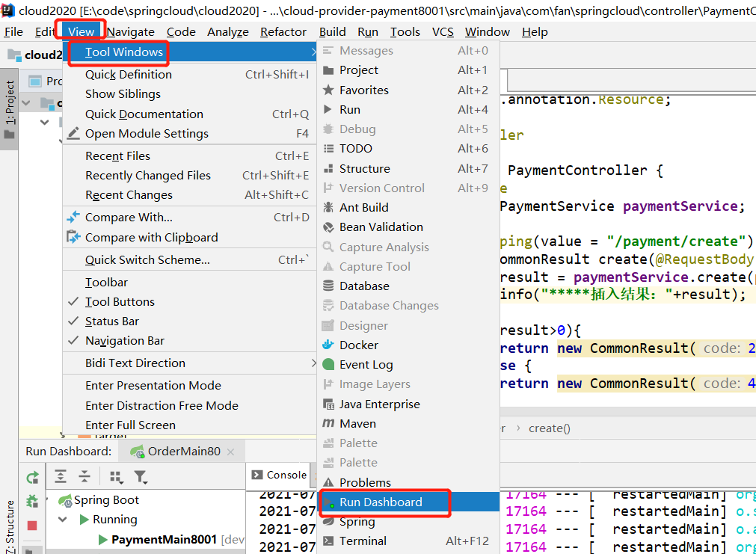Click the Terminal icon in the submenu
The width and height of the screenshot is (756, 554).
click(x=328, y=541)
